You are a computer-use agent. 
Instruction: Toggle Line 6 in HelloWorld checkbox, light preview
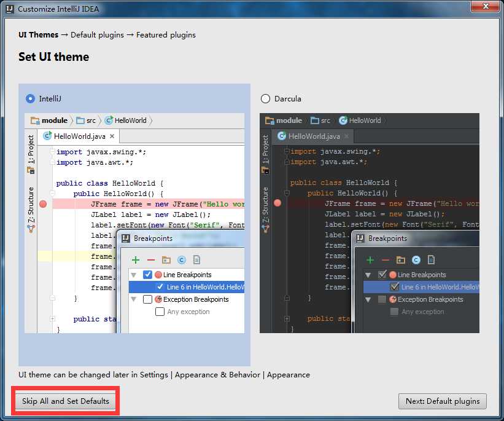click(160, 287)
